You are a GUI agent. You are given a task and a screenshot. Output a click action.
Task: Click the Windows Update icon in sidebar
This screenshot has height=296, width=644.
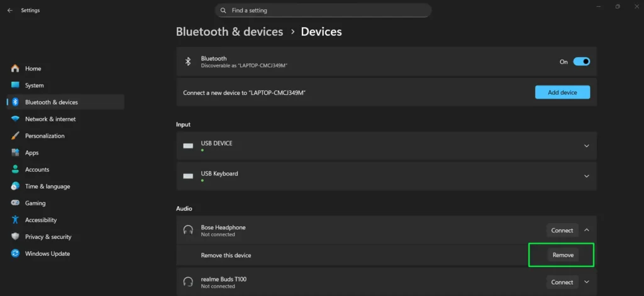15,254
